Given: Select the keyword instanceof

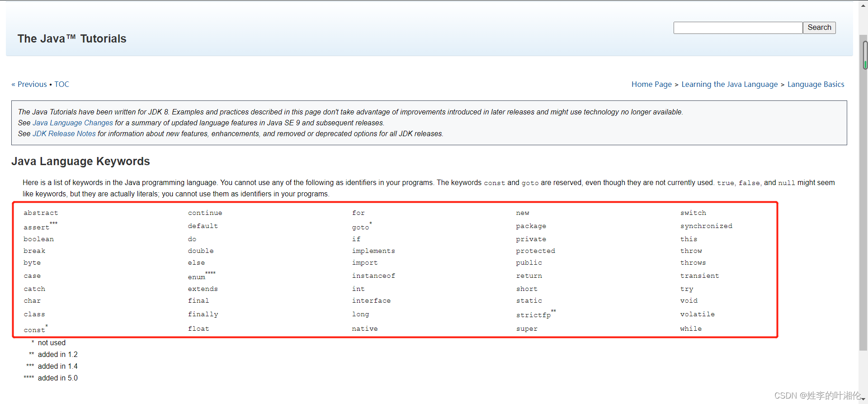Looking at the screenshot, I should click(373, 276).
